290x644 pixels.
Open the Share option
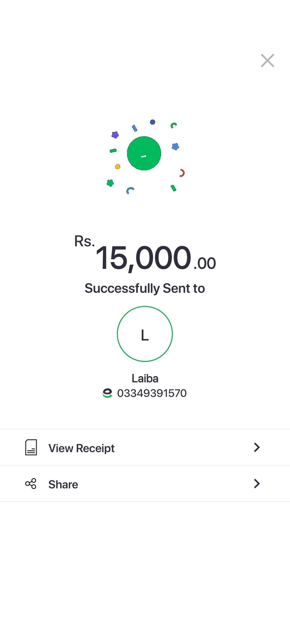click(x=63, y=484)
